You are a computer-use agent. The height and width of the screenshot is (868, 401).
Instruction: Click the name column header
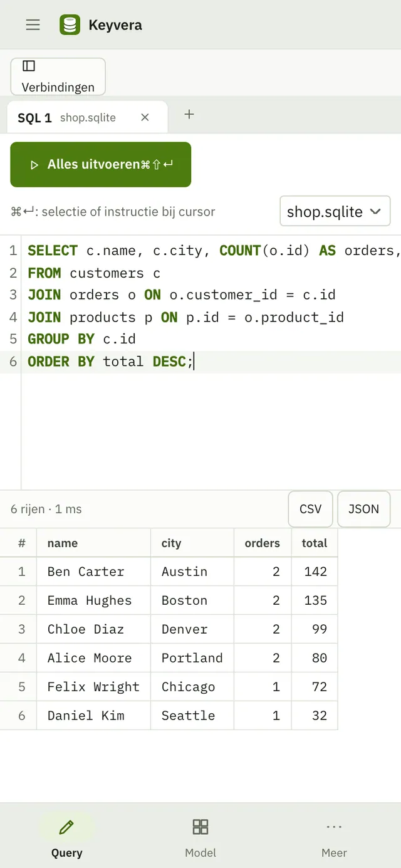click(x=94, y=543)
